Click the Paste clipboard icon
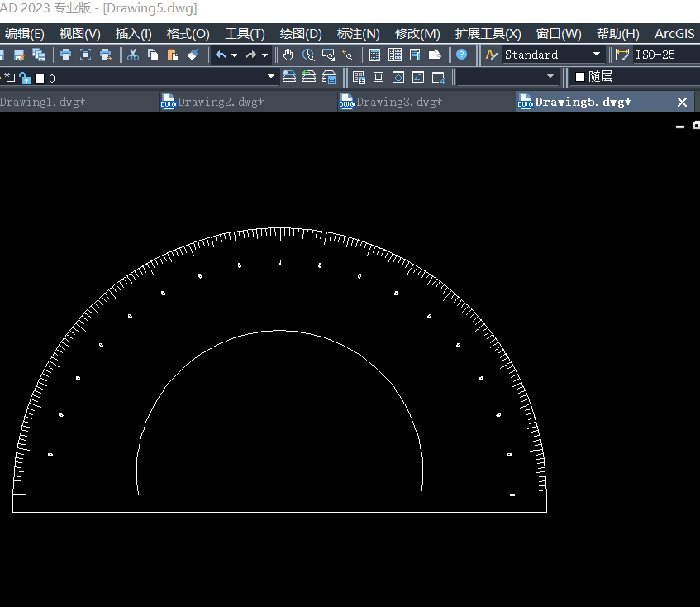The height and width of the screenshot is (607, 700). point(173,55)
